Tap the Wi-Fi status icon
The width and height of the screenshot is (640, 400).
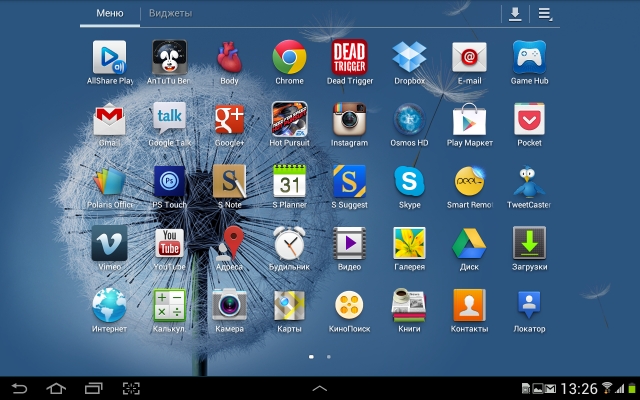point(607,388)
